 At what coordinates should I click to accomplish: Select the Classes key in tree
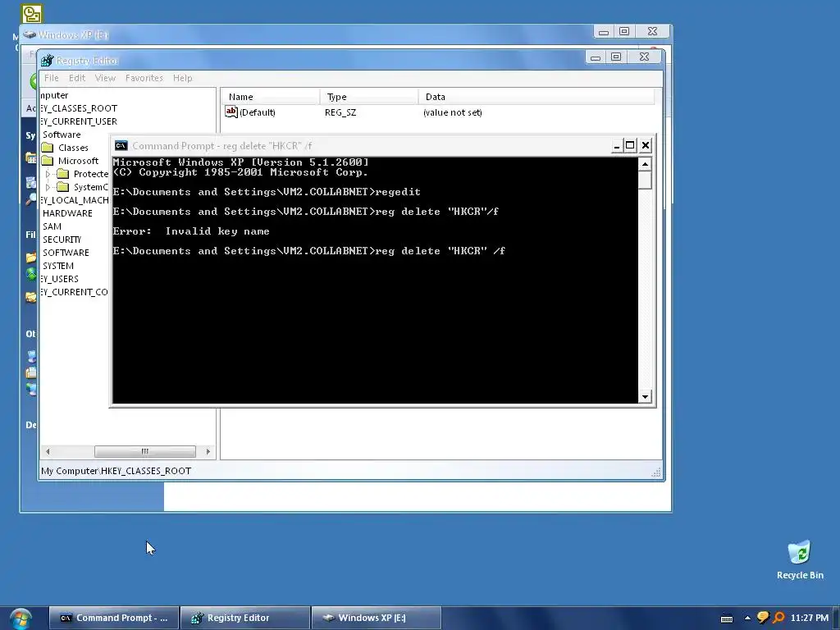(x=73, y=148)
